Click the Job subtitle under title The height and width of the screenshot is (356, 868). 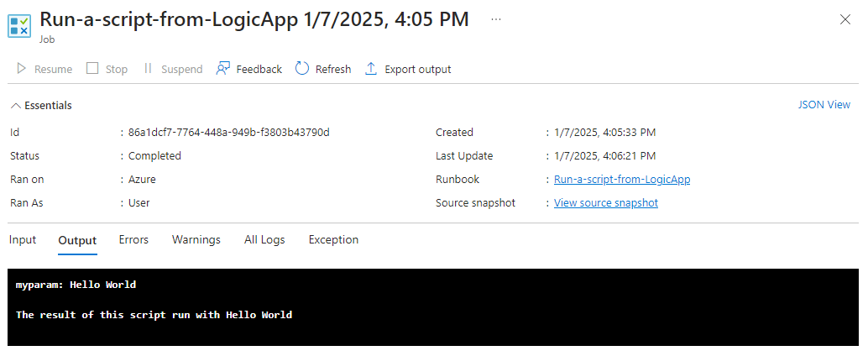point(47,39)
